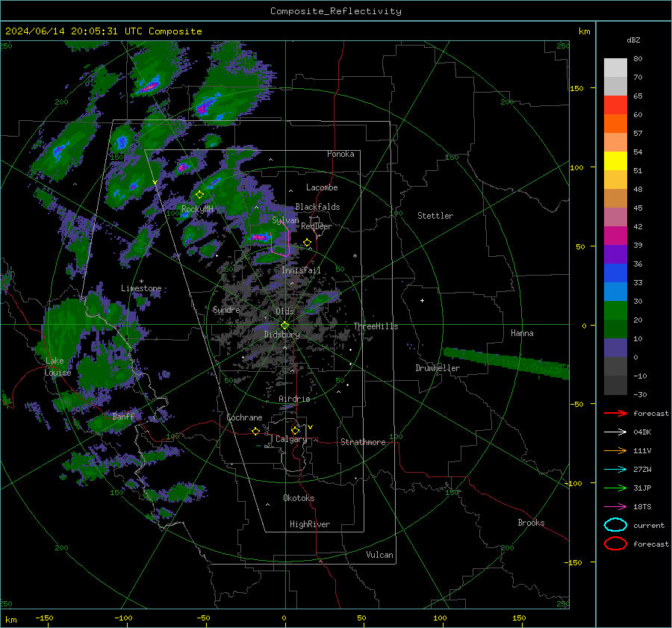The image size is (672, 628).
Task: Click the purple 39 dBZ color swatch
Action: coord(615,254)
